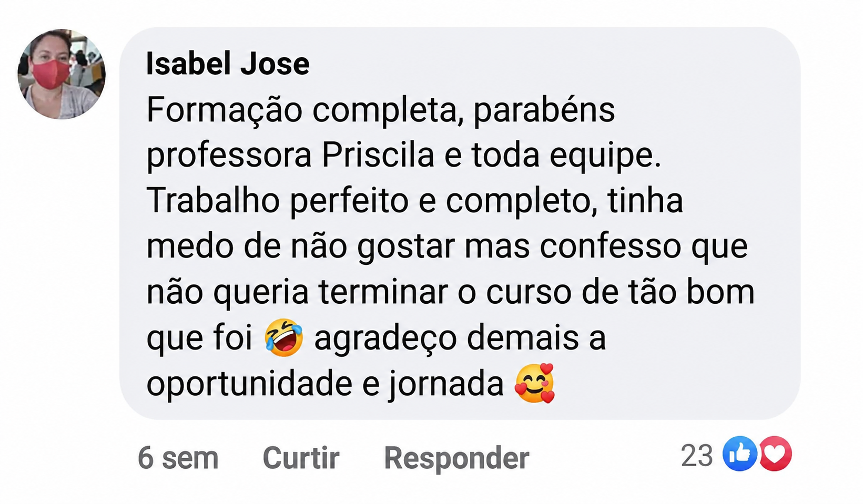The height and width of the screenshot is (504, 863).
Task: Click Responder to reply to comment
Action: point(456,458)
